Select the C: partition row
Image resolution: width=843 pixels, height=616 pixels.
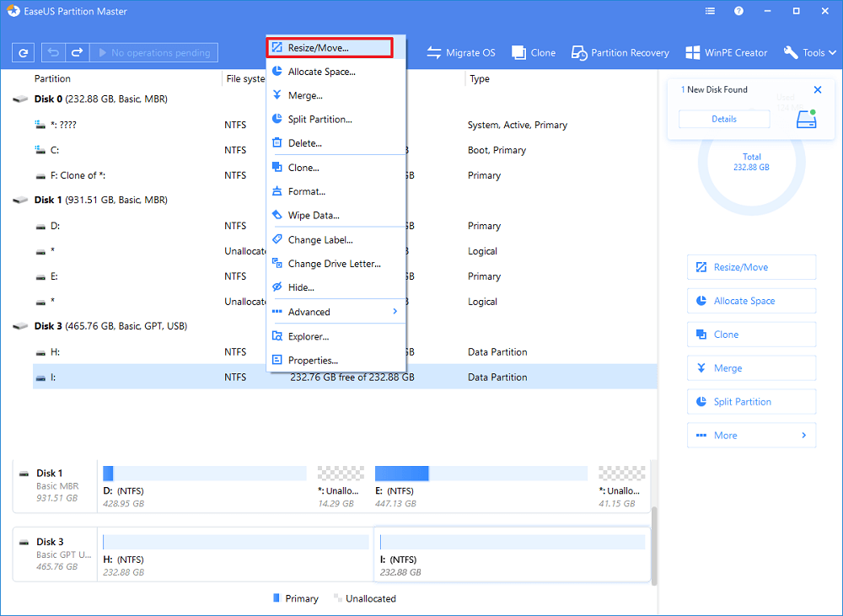click(344, 150)
